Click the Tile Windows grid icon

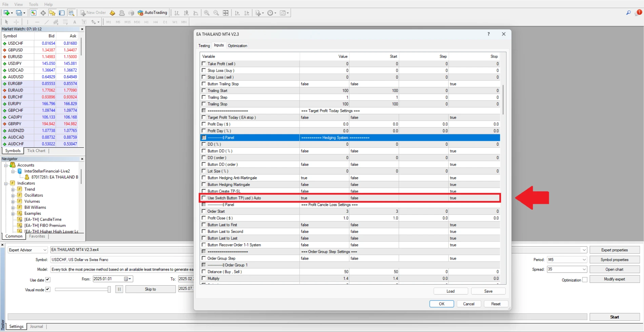226,13
